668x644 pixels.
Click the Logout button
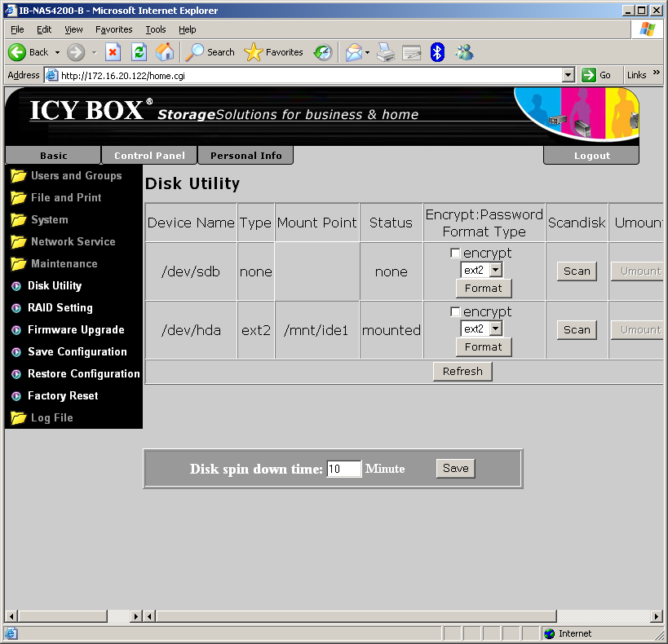[x=591, y=156]
